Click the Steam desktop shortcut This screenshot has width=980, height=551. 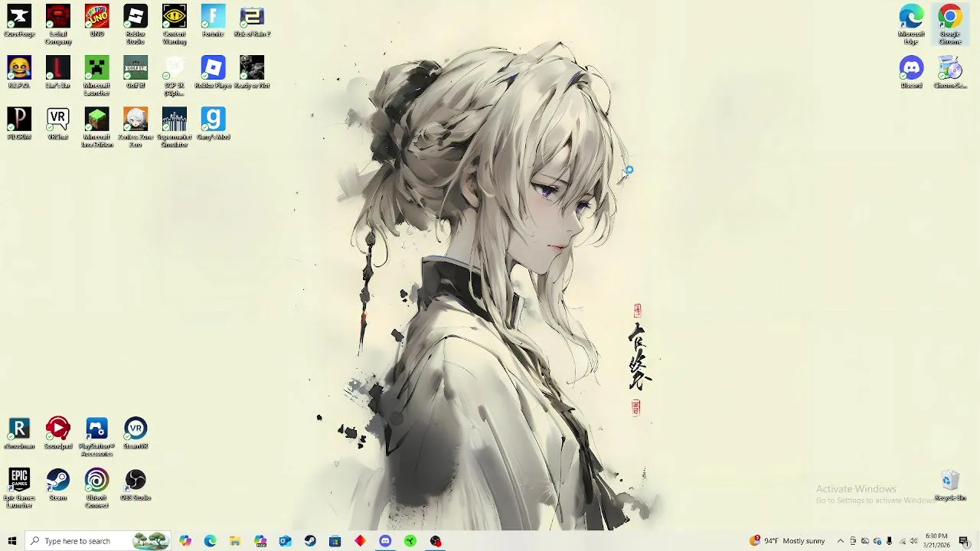[x=58, y=484]
